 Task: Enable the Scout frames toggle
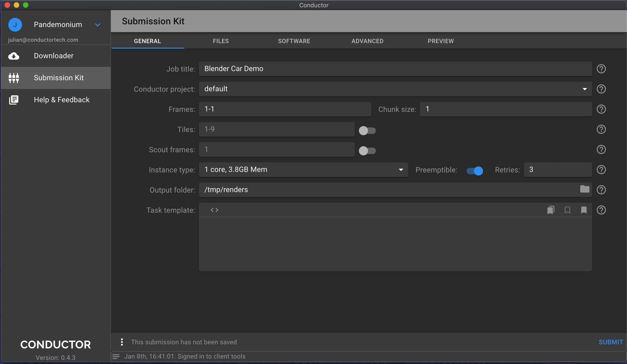pos(367,151)
